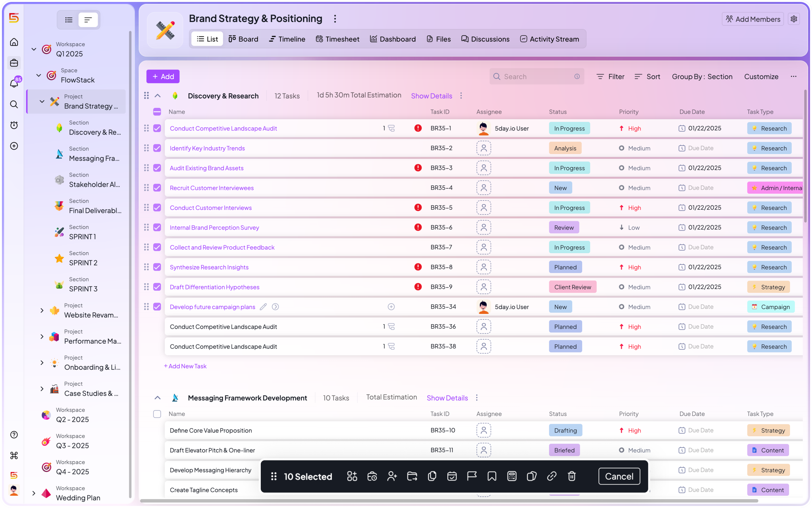The image size is (812, 508).
Task: Copy link using the link icon in action bar
Action: pyautogui.click(x=552, y=476)
